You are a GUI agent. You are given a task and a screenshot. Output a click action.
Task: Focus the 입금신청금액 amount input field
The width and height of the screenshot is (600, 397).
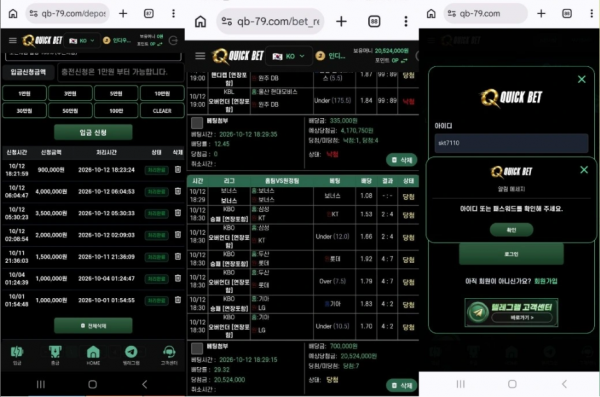[120, 72]
